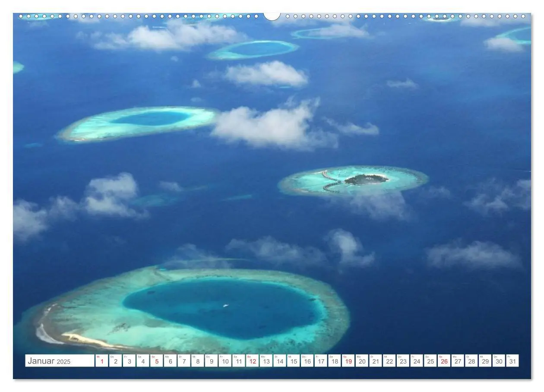This screenshot has width=544, height=392.
Task: Click on day 22 box
Action: pyautogui.click(x=389, y=361)
